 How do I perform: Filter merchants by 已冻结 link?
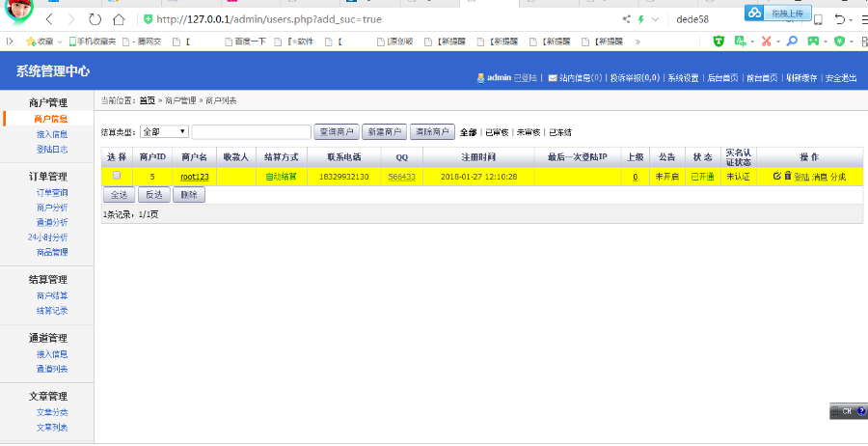coord(560,132)
